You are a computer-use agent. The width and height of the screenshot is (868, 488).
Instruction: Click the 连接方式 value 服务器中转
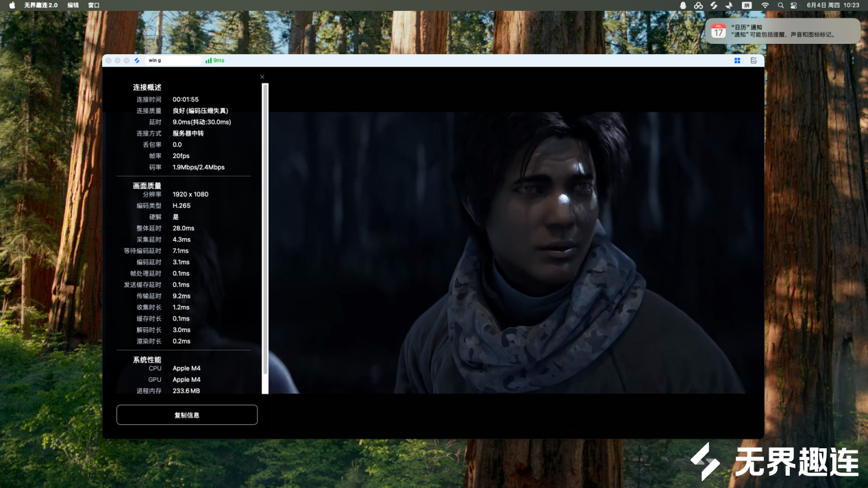(x=188, y=133)
